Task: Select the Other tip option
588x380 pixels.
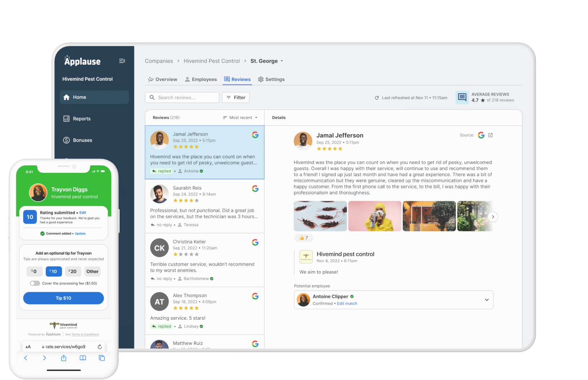Action: pos(92,271)
